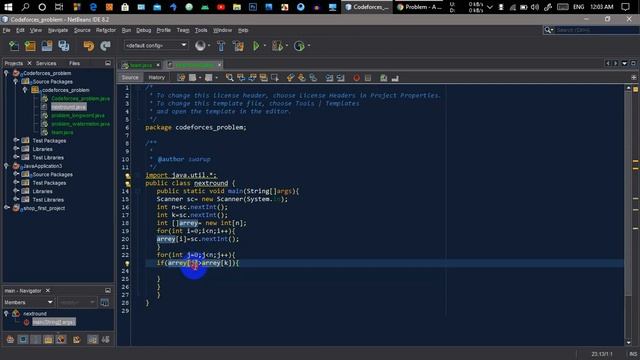Open the Refactor menu

pyautogui.click(x=106, y=30)
